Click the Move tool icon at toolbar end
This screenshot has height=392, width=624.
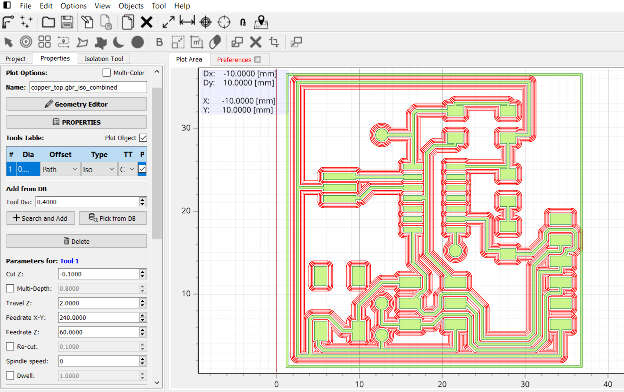296,42
